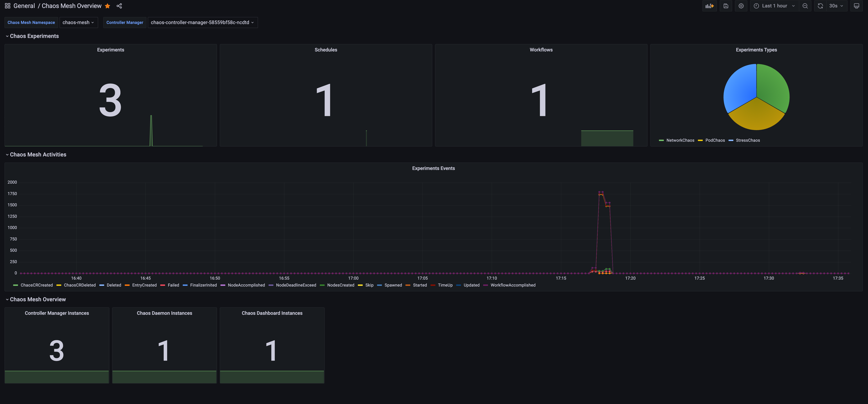Image resolution: width=868 pixels, height=404 pixels.
Task: Toggle the WorkflowAccomplished legend series
Action: coord(513,285)
